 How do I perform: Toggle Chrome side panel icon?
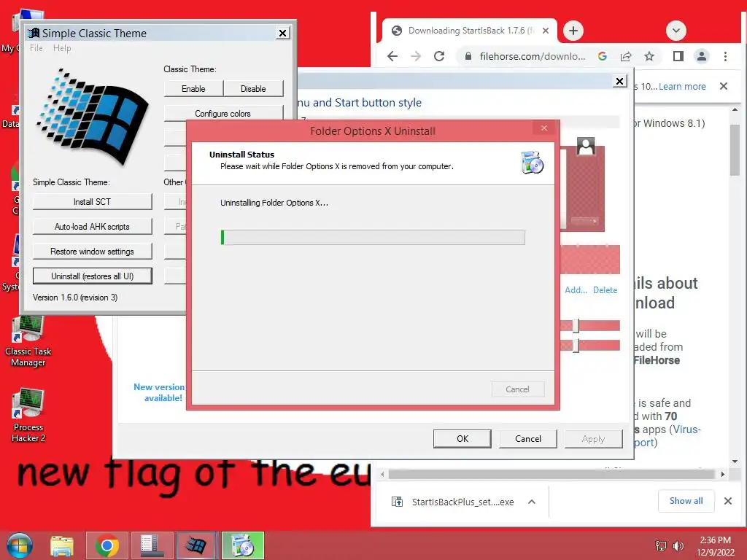[678, 56]
